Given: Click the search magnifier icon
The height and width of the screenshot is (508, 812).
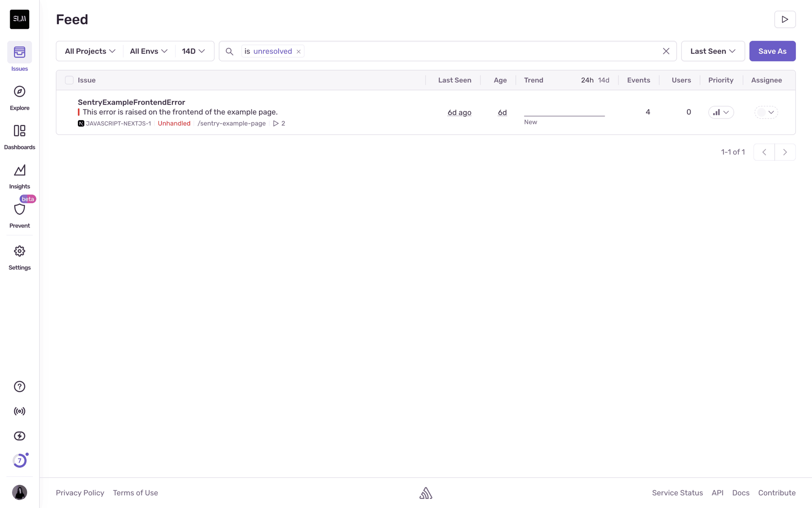Looking at the screenshot, I should 229,51.
